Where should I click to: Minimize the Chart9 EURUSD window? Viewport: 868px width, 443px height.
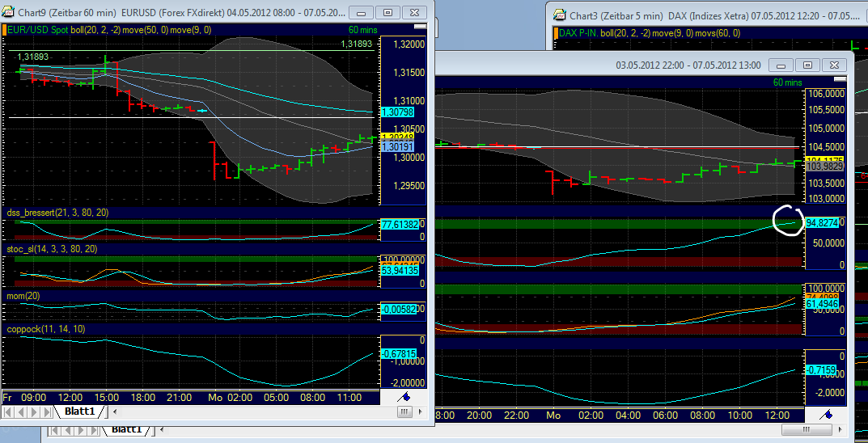tap(362, 13)
